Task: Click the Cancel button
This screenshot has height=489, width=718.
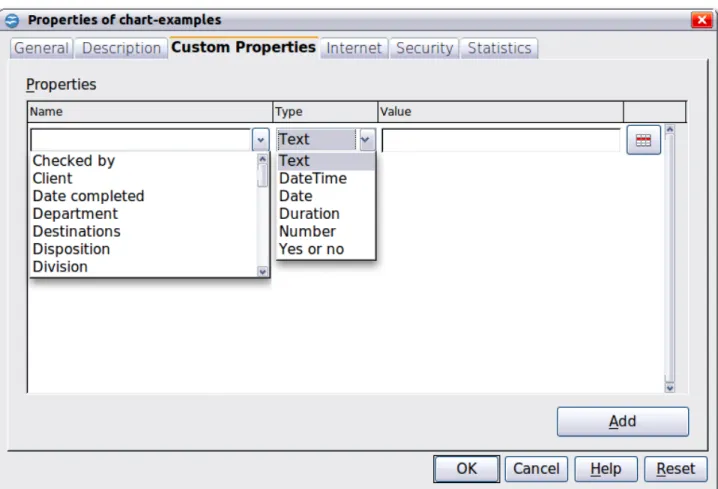Action: [536, 468]
